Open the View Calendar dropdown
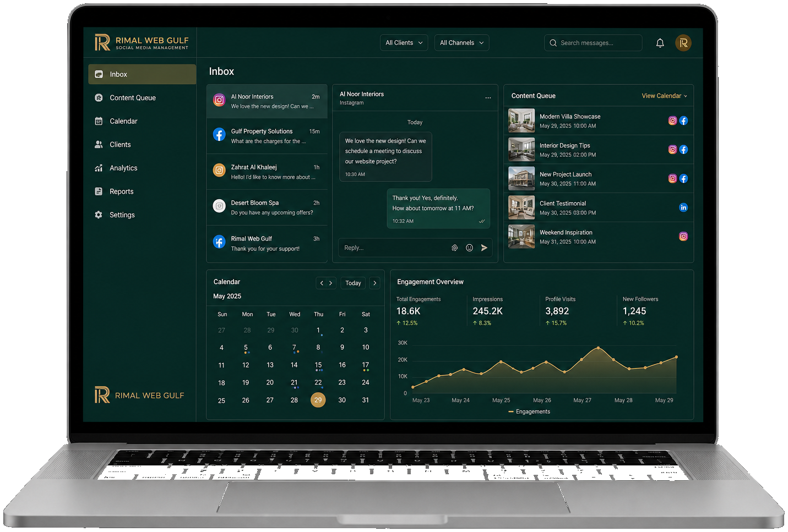 point(664,96)
